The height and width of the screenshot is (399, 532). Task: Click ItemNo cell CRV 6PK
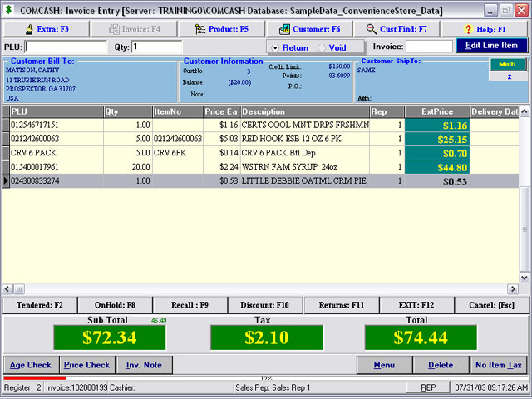[178, 153]
